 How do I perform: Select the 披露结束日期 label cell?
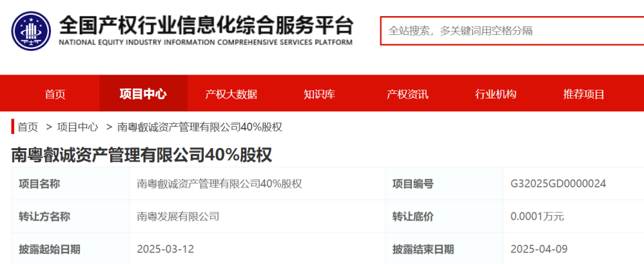pyautogui.click(x=444, y=249)
